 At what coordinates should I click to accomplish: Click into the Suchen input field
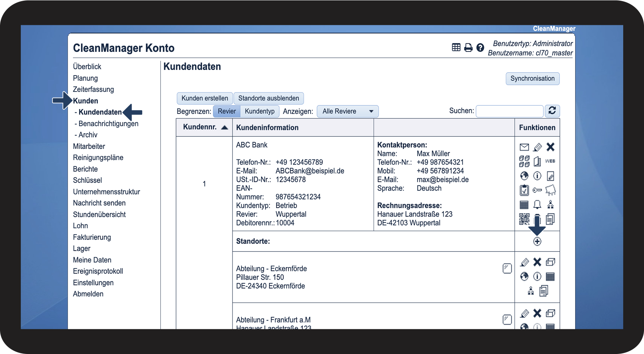[509, 111]
